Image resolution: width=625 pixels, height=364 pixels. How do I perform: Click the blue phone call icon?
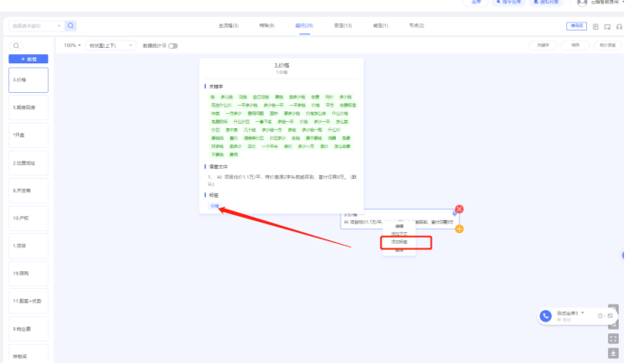(x=546, y=315)
